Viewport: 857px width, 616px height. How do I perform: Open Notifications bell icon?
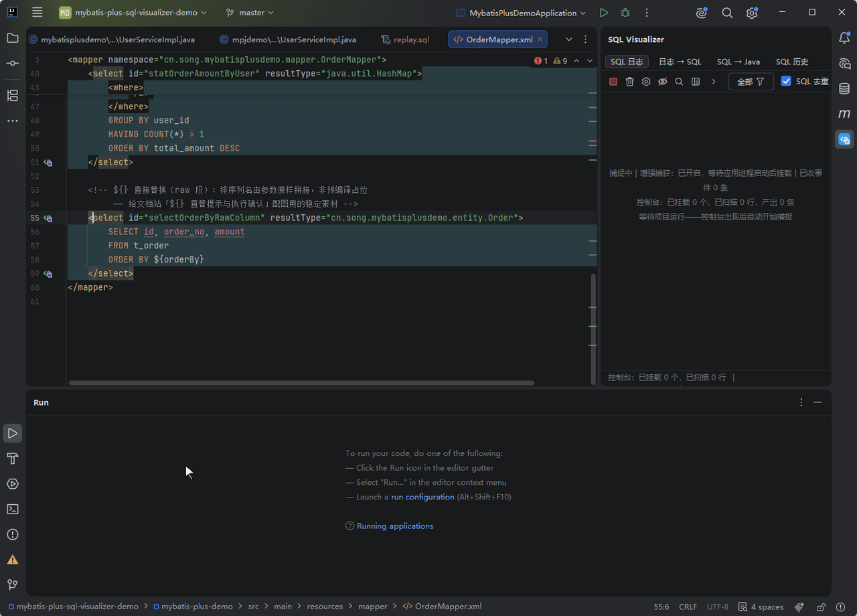pyautogui.click(x=844, y=38)
